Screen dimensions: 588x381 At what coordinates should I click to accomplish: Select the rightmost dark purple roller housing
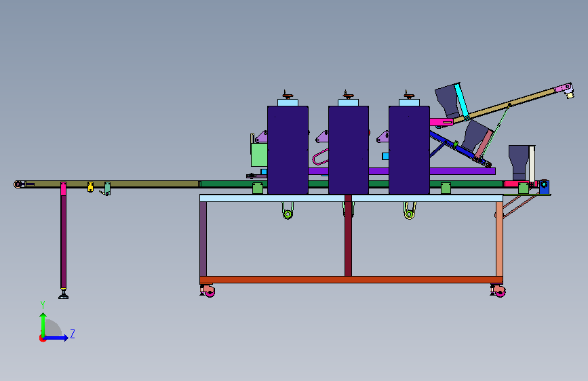click(x=409, y=150)
